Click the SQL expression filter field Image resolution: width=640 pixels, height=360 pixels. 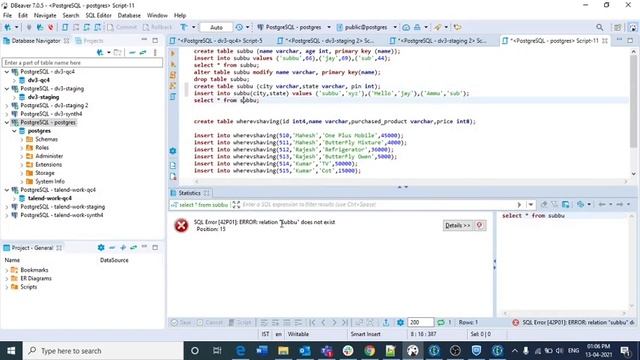click(378, 204)
